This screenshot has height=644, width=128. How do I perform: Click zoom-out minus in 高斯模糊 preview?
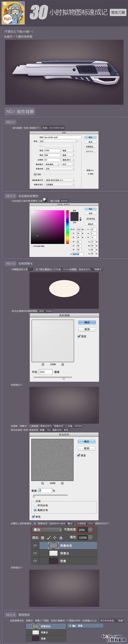43,364
